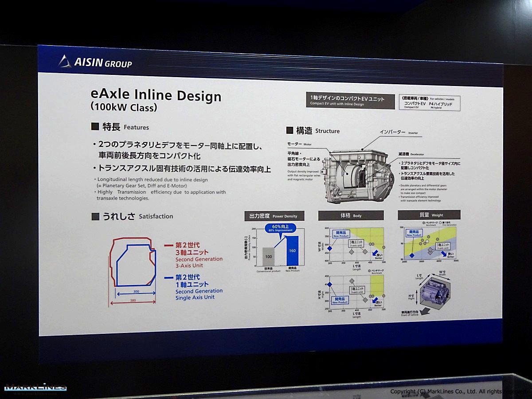Click the "質量 Weight" chart header
The image size is (532, 399).
pos(429,215)
